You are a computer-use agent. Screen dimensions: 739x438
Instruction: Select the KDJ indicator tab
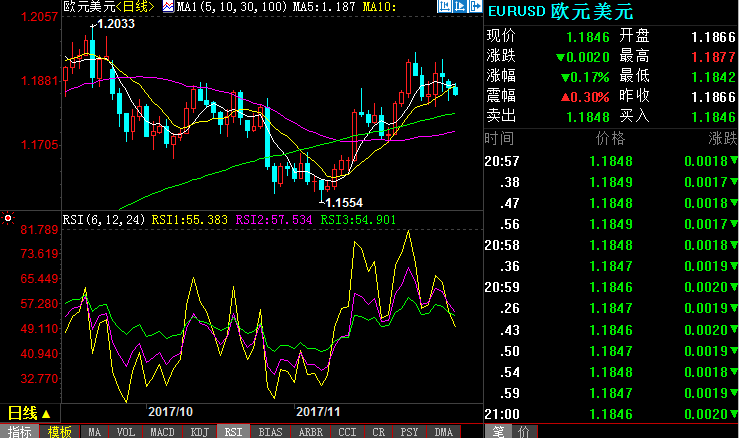pyautogui.click(x=198, y=431)
